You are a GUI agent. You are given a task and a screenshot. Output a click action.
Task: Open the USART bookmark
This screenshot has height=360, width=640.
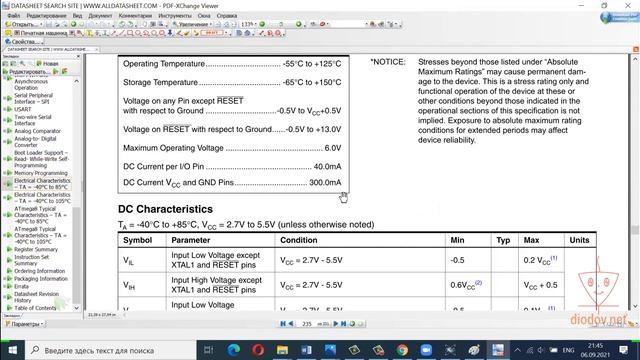pos(22,109)
